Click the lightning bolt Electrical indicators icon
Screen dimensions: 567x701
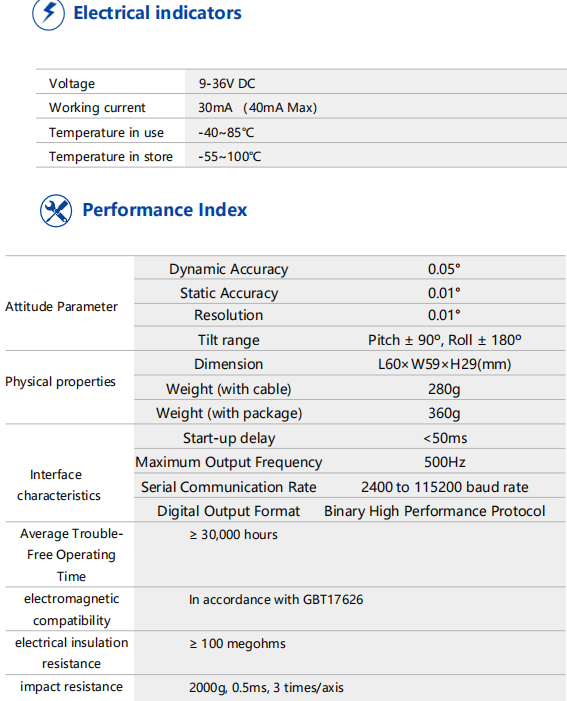[48, 14]
